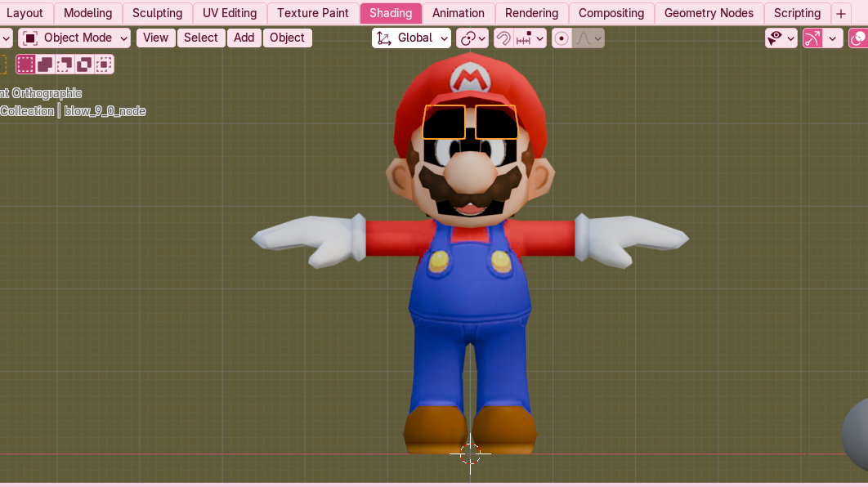Open the View menu
Image resolution: width=868 pixels, height=487 pixels.
click(x=155, y=38)
